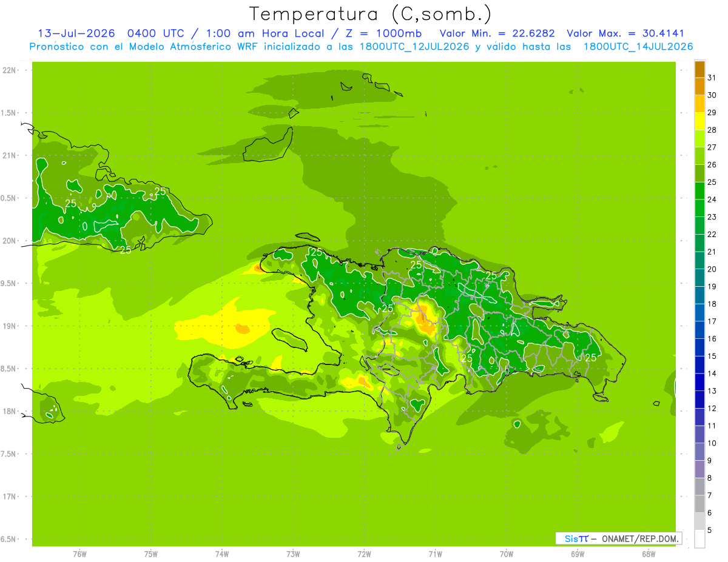This screenshot has width=728, height=562.
Task: Click the 19N latitude axis label
Action: tap(8, 326)
